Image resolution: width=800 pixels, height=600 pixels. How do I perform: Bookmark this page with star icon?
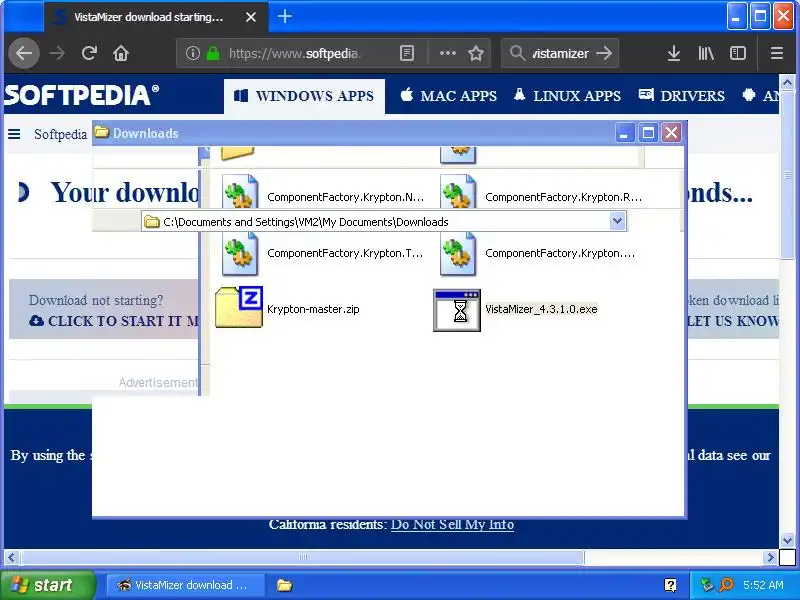476,53
